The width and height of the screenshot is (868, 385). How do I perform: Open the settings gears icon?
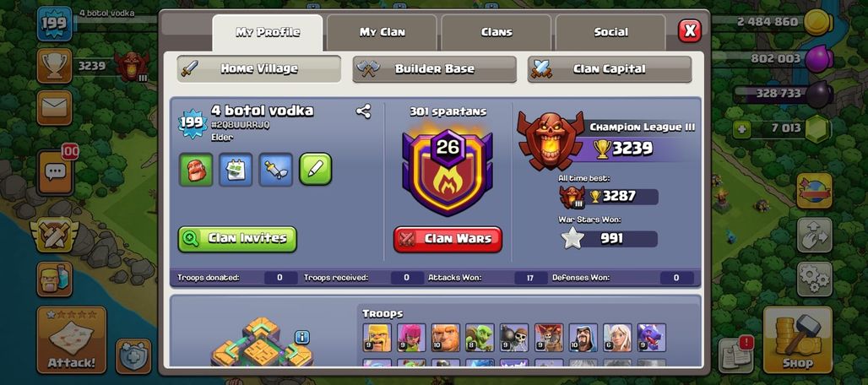pos(814,279)
